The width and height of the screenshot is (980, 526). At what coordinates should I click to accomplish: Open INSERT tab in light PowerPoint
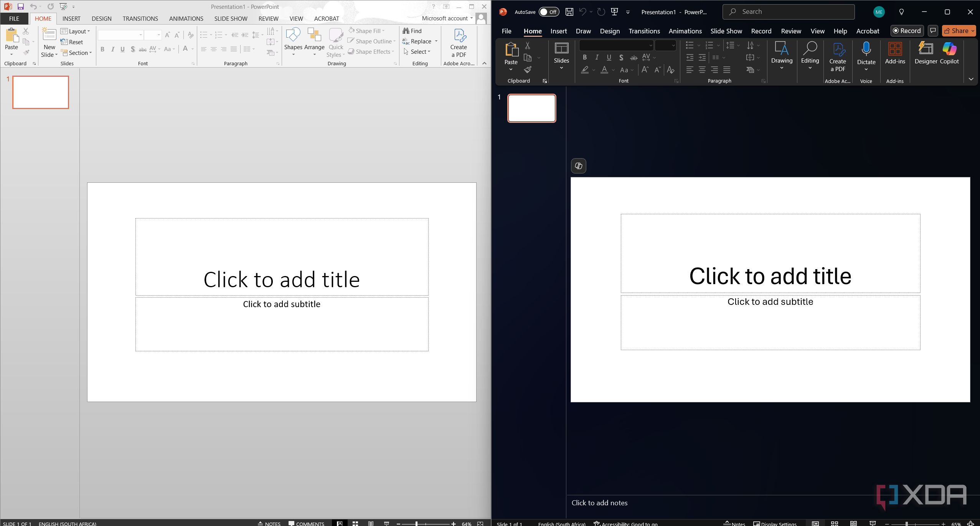coord(71,18)
